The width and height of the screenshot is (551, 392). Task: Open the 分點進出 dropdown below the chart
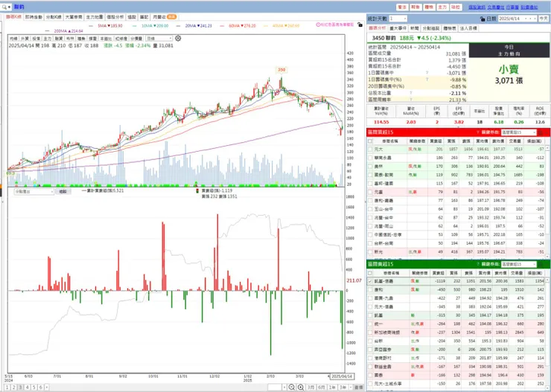pyautogui.click(x=34, y=192)
